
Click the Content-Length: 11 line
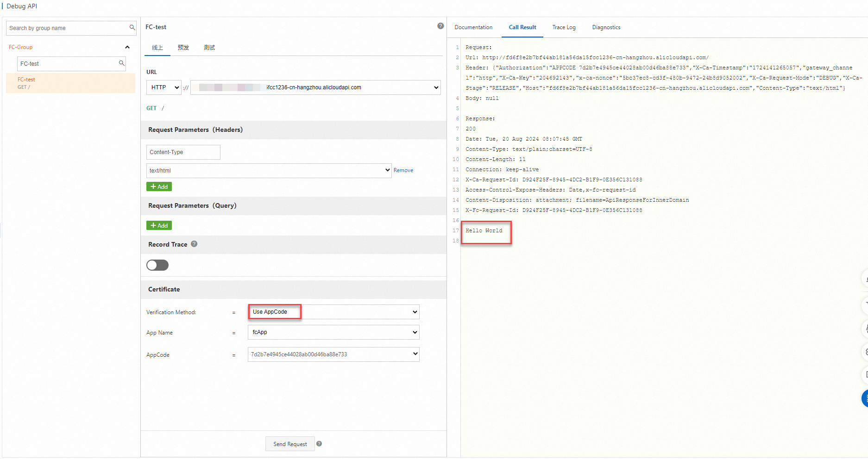click(496, 159)
